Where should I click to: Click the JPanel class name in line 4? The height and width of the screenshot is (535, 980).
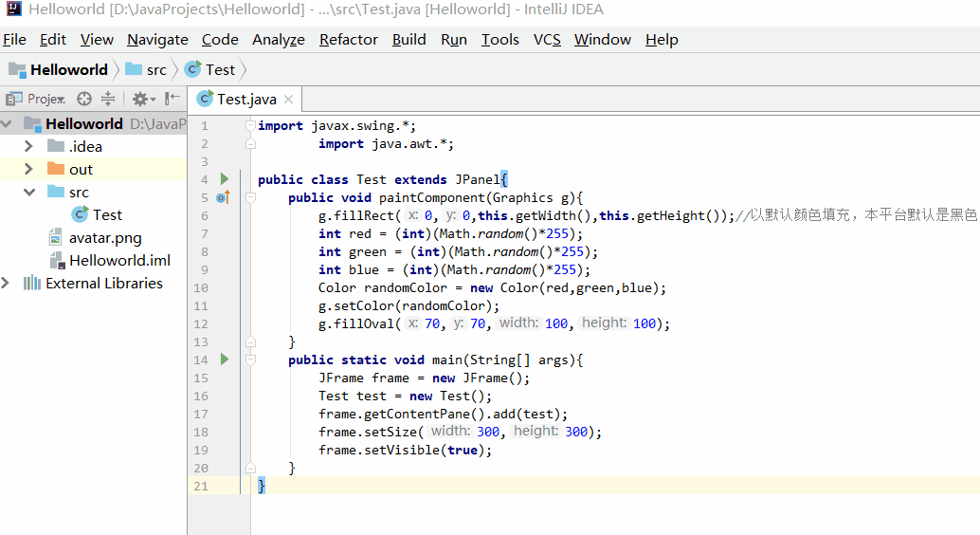(478, 179)
